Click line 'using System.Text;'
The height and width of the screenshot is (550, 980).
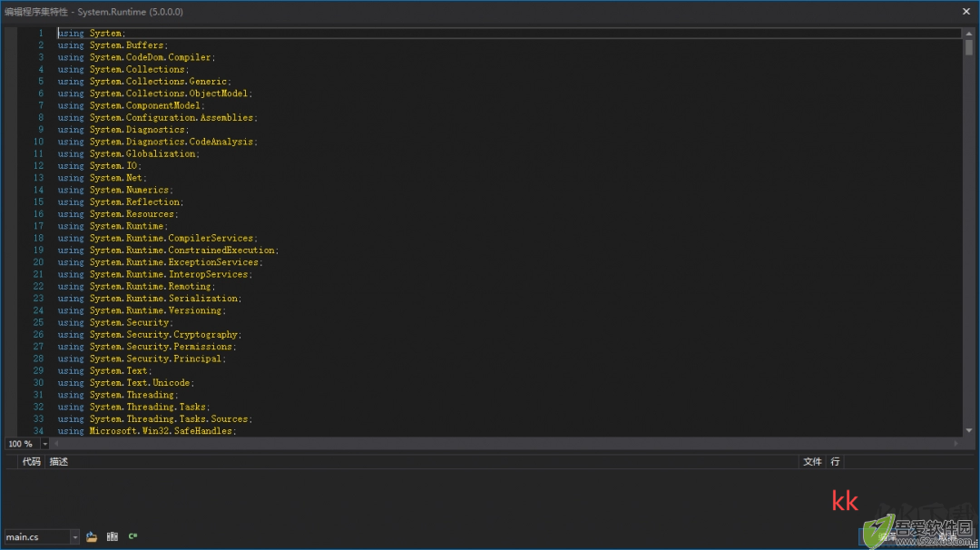[x=105, y=370]
